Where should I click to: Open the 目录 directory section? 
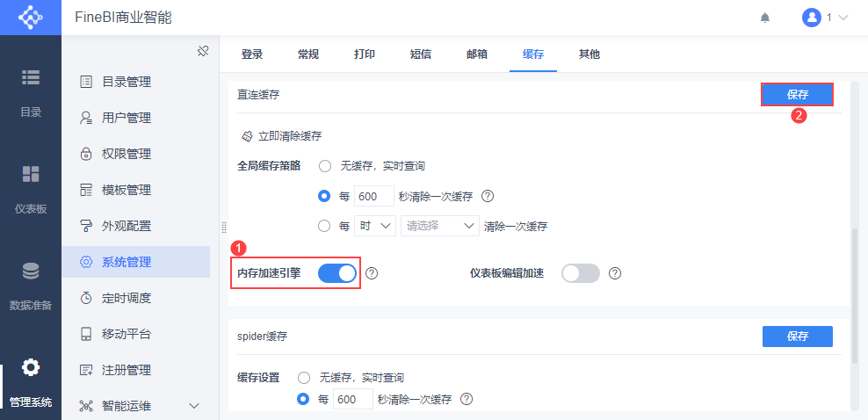tap(31, 91)
